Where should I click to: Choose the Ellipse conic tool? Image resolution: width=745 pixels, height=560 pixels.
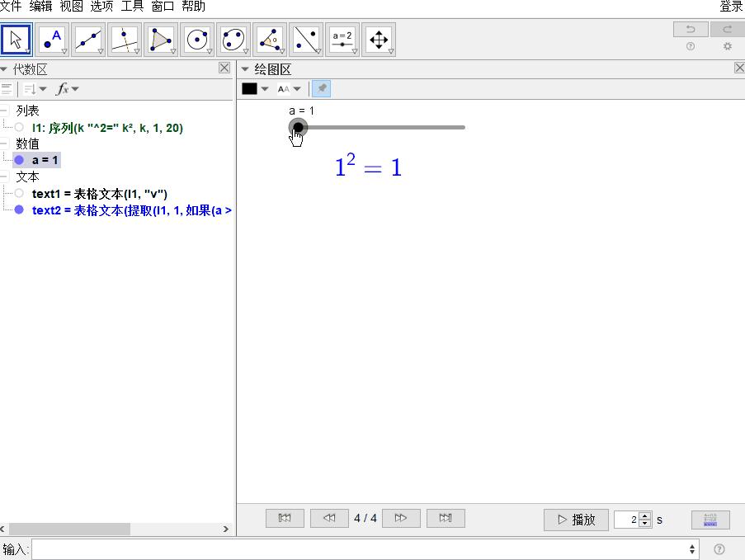[x=234, y=39]
